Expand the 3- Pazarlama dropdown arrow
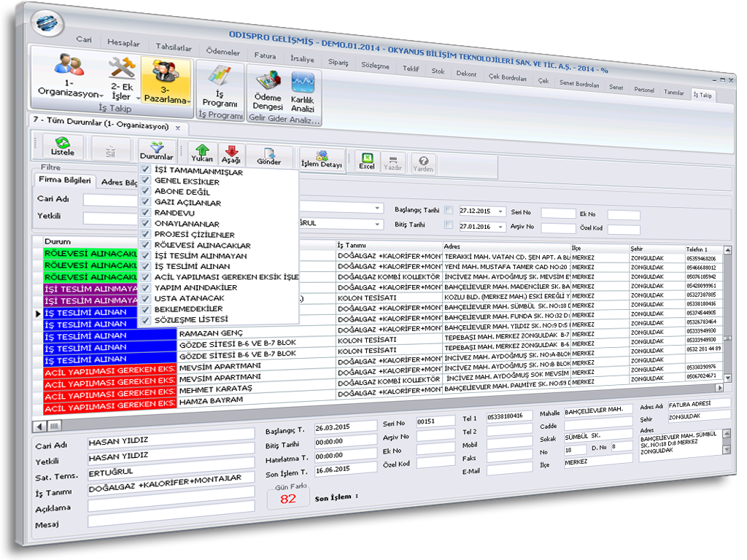Viewport: 747px width, 560px height. click(189, 102)
